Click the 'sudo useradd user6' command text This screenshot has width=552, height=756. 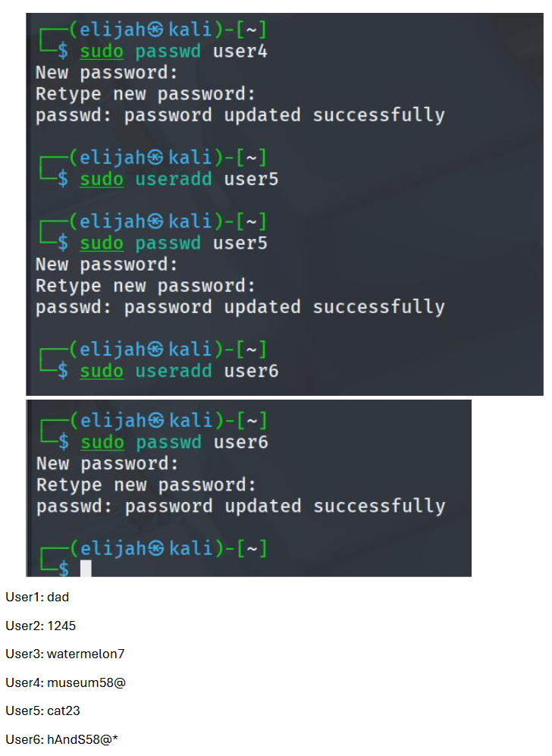pyautogui.click(x=179, y=371)
